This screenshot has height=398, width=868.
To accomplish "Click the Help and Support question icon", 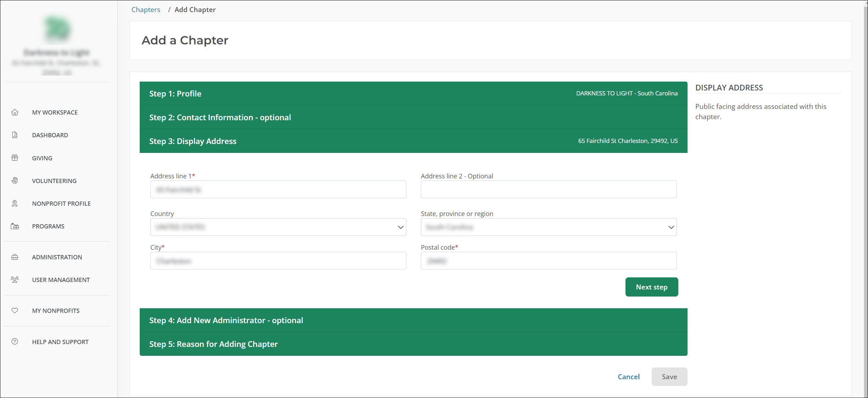I will (x=15, y=342).
